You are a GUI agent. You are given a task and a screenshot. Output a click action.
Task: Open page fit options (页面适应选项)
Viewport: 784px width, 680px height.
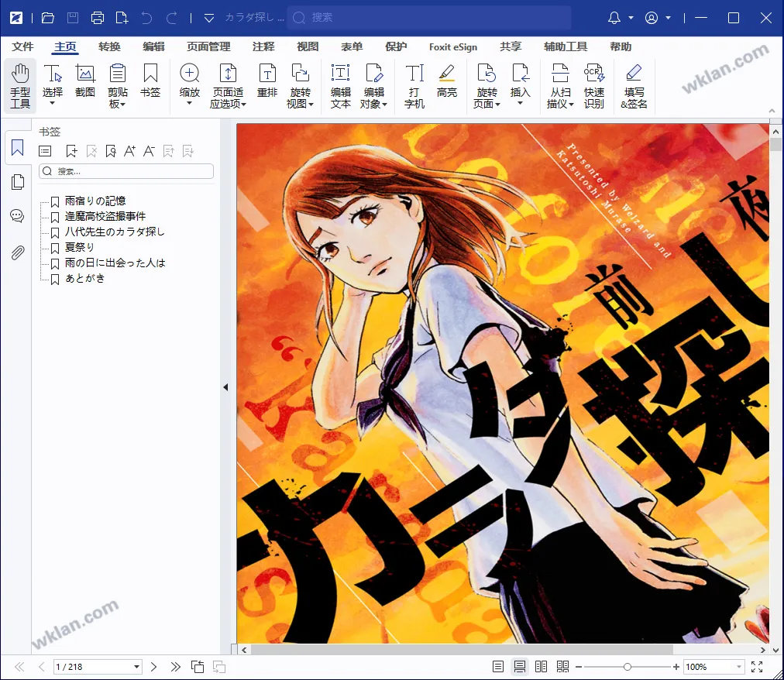click(x=228, y=86)
